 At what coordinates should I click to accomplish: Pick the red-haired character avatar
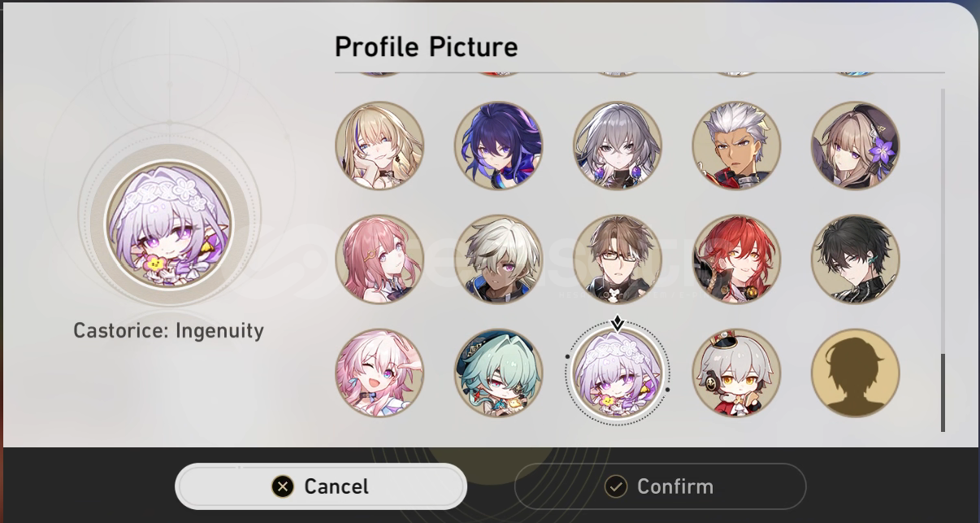click(x=736, y=259)
